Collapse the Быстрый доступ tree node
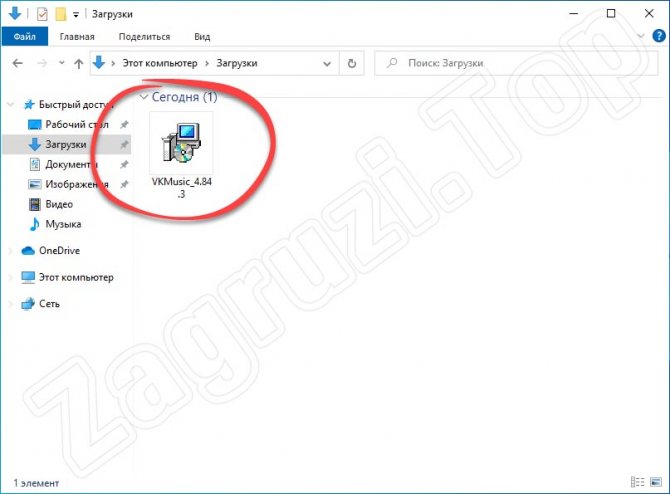 click(11, 104)
